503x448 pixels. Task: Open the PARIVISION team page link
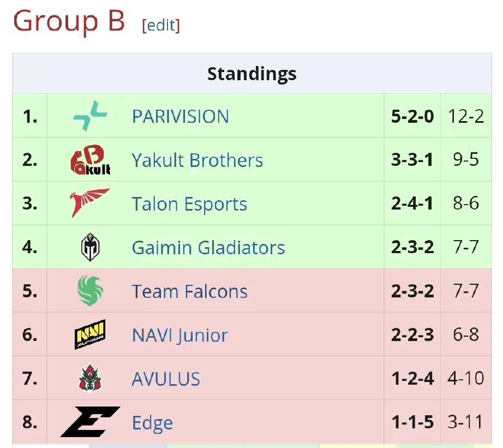coord(180,116)
